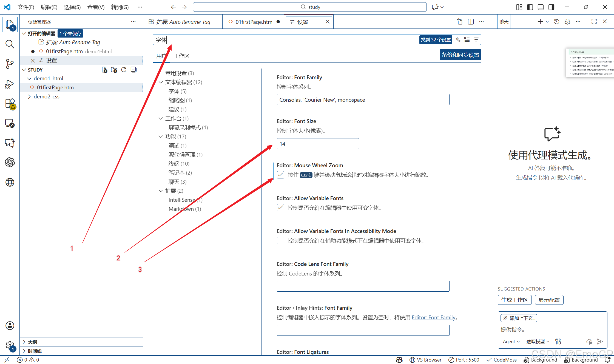Enable Variable Fonts In Accessibility Mode

pos(280,241)
